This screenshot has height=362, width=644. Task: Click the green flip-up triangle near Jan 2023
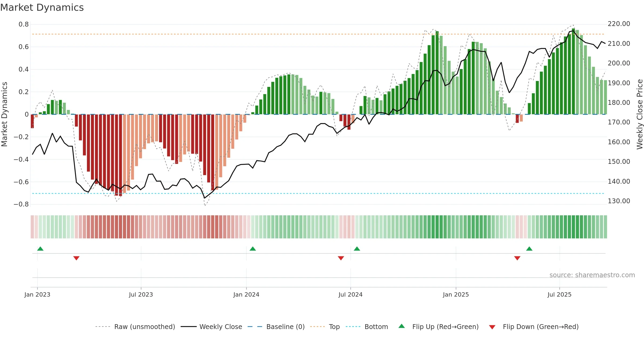point(40,249)
